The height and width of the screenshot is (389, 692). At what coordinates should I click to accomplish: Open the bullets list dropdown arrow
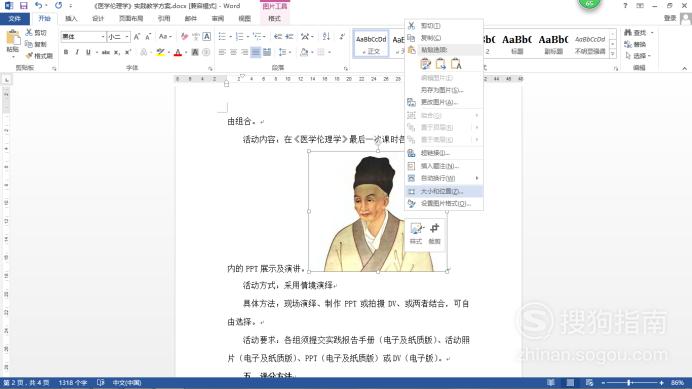click(230, 37)
